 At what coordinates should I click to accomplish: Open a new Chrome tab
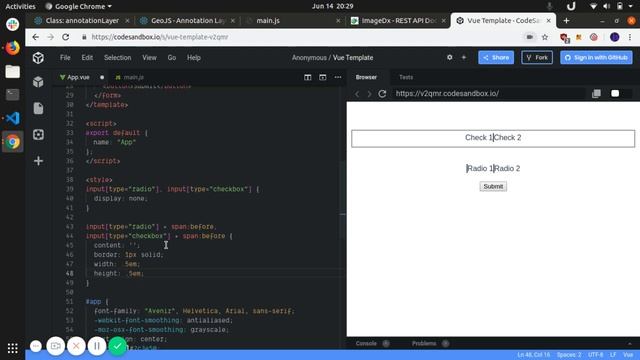(566, 20)
